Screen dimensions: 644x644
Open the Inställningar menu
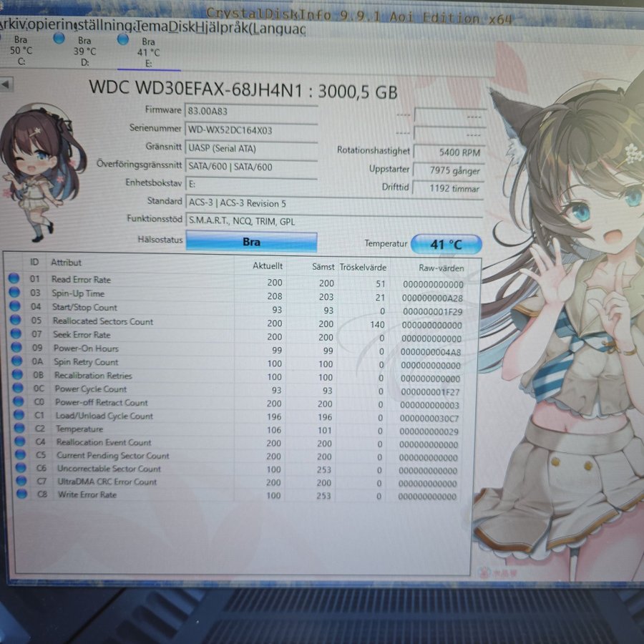pos(104,26)
